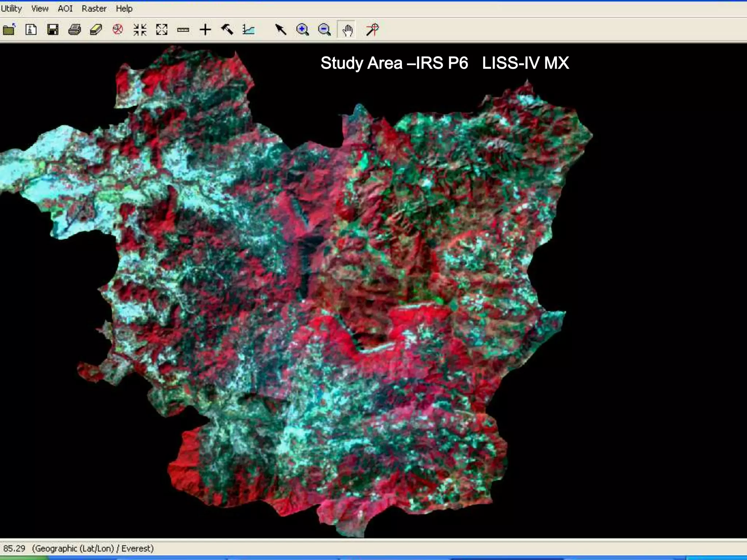Open the Raster menu
The width and height of the screenshot is (747, 560).
pyautogui.click(x=94, y=8)
